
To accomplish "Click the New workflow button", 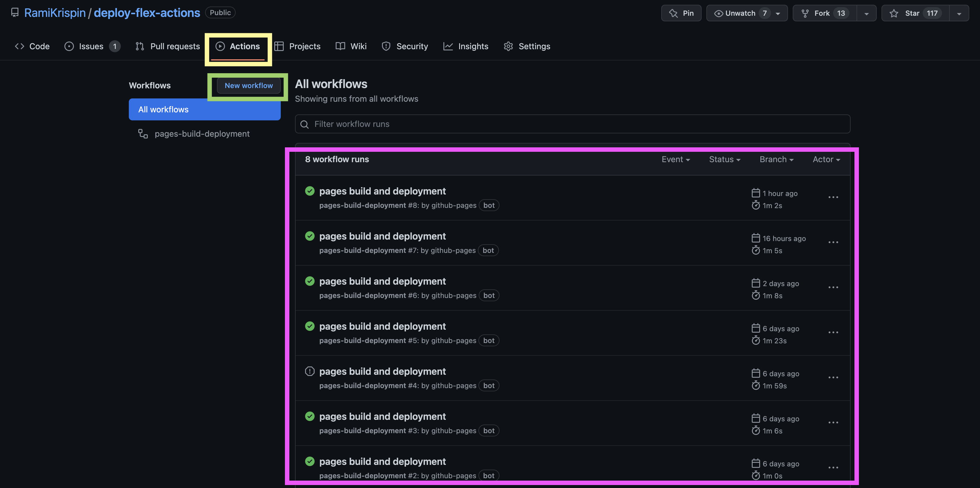I will pyautogui.click(x=248, y=85).
